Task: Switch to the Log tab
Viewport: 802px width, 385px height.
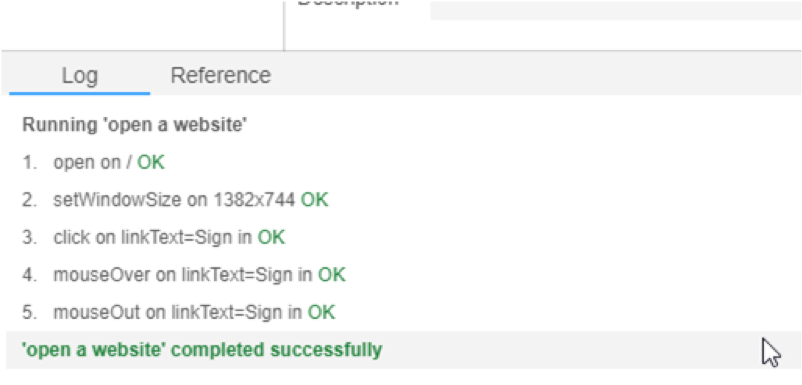Action: 80,76
